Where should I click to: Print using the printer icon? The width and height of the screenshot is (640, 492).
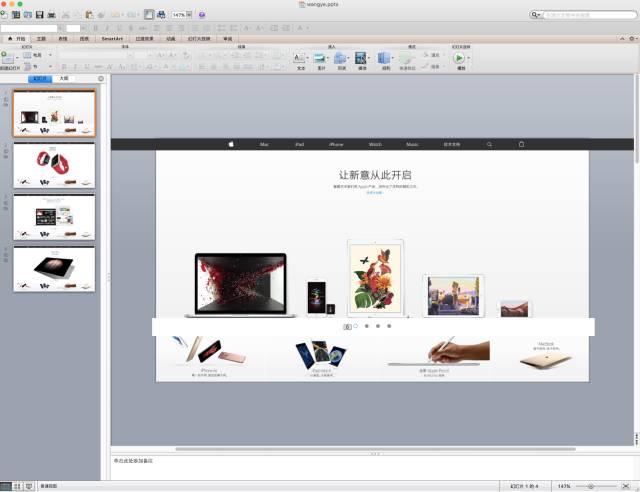[51, 15]
